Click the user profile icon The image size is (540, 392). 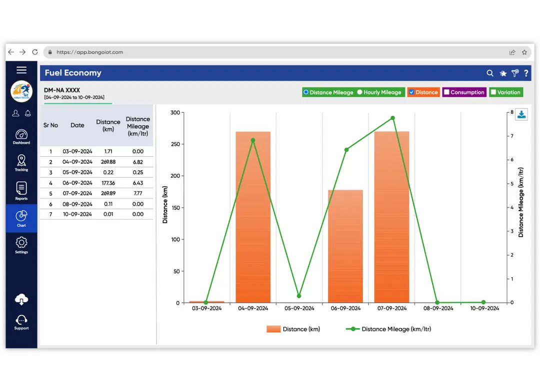tap(15, 113)
